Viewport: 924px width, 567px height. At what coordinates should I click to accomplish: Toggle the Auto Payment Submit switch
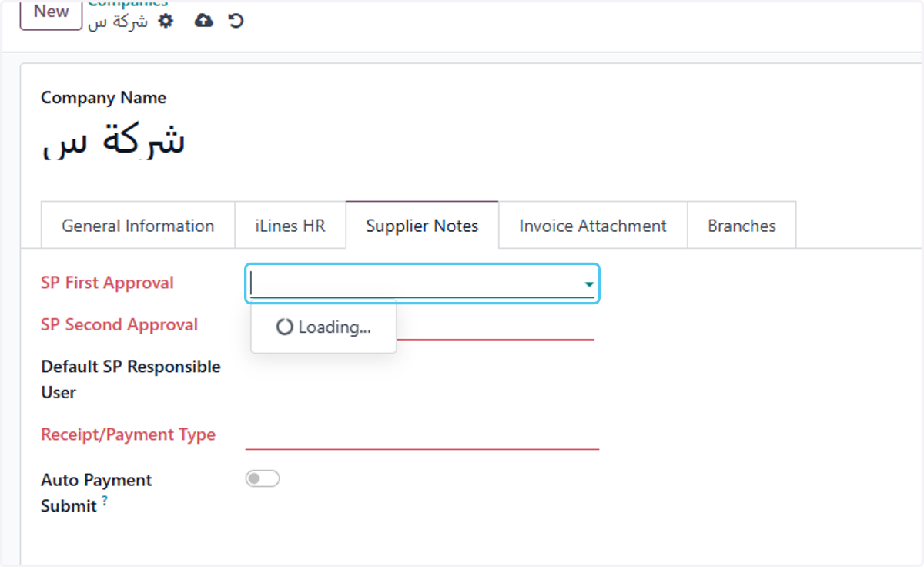click(263, 479)
